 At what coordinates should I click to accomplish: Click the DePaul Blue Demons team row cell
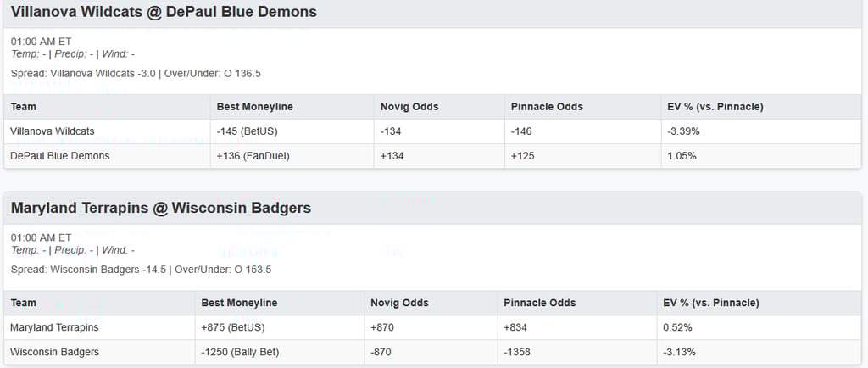click(x=60, y=156)
